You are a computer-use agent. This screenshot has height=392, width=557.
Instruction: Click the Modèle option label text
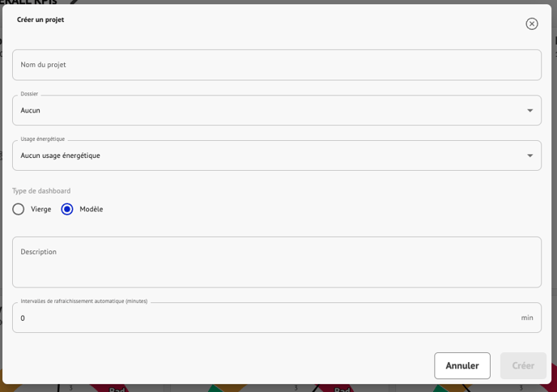click(x=91, y=209)
